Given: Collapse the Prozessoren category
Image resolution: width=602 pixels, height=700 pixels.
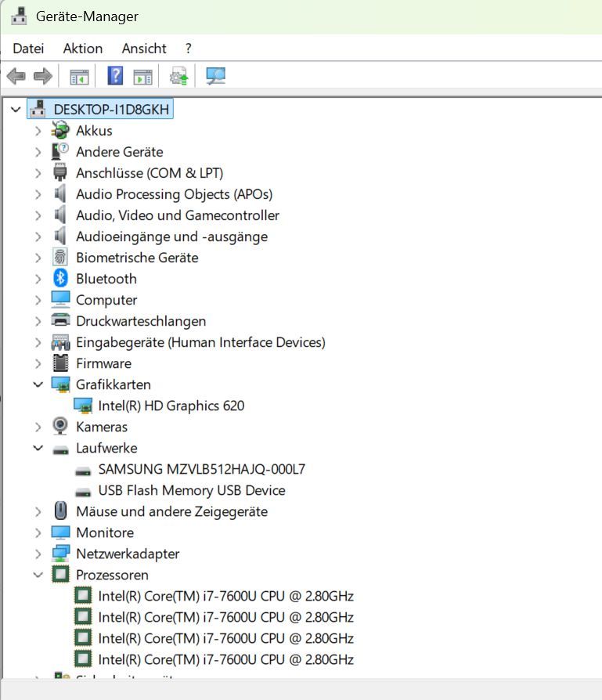Looking at the screenshot, I should tap(38, 575).
